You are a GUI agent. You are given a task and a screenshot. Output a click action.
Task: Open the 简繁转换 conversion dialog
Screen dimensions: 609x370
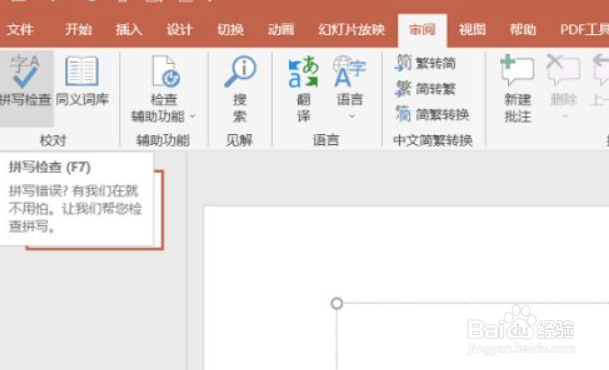pos(432,115)
